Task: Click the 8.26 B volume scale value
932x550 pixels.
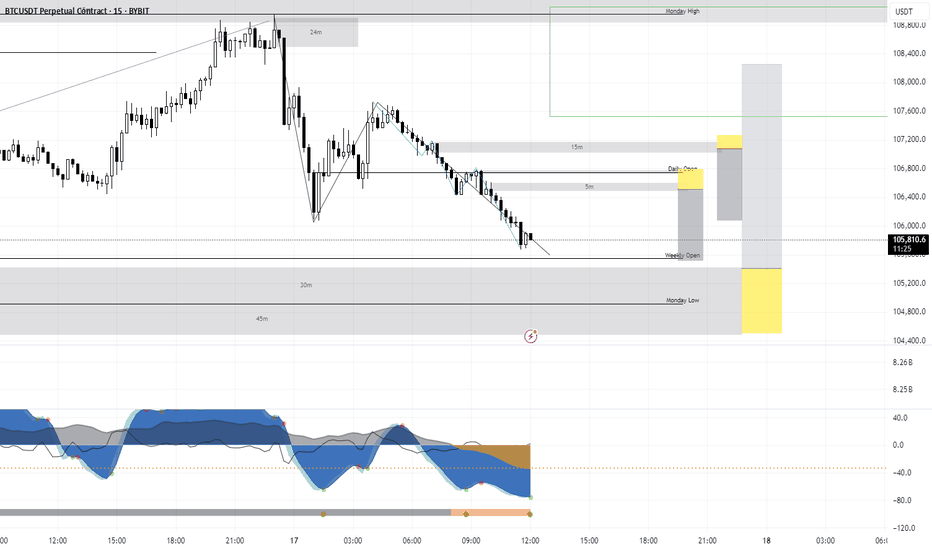Action: click(902, 362)
